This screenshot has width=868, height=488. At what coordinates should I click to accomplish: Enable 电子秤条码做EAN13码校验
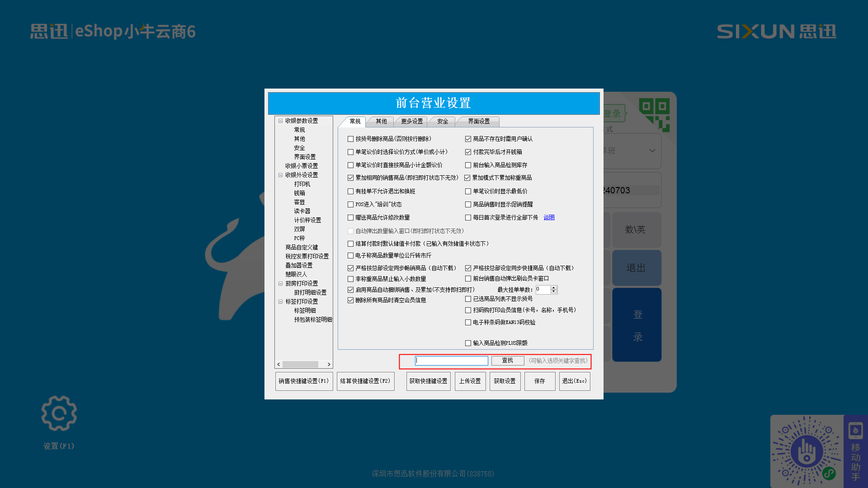(468, 322)
